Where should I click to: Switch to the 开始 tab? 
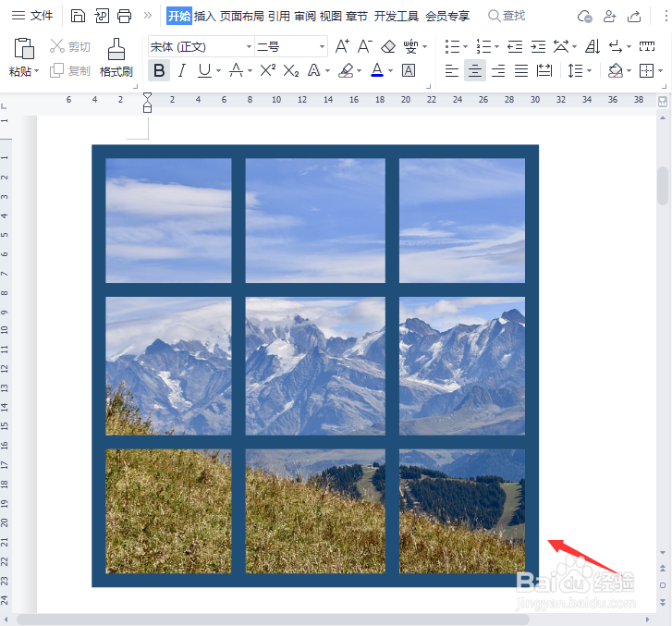tap(179, 16)
